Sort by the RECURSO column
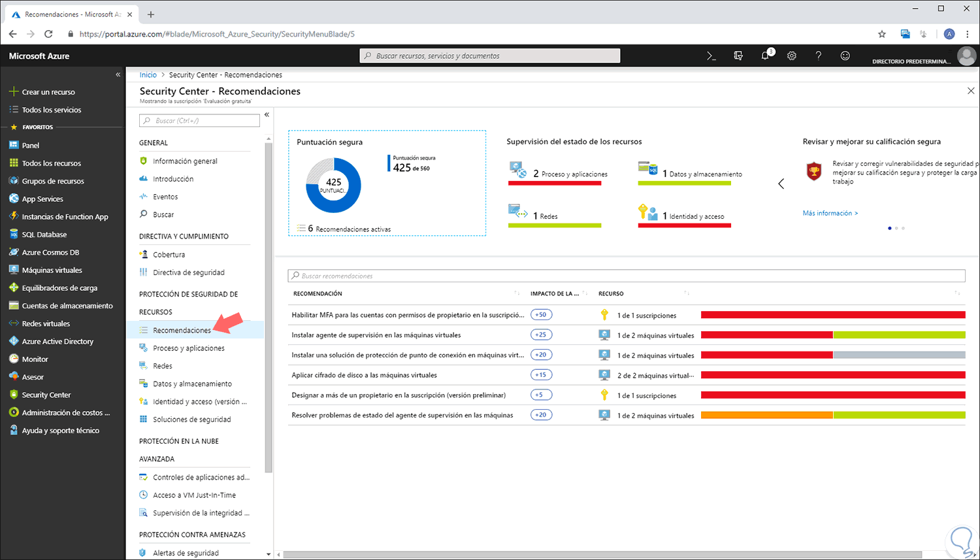Viewport: 980px width, 560px height. (x=687, y=293)
